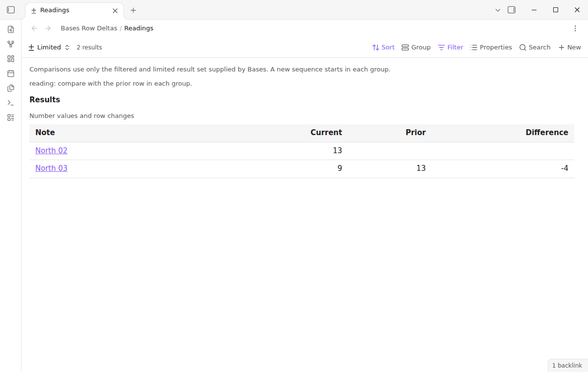Screen dimensions: 588x372
Task: Open the bases list icon in ribbon
Action: (11, 117)
